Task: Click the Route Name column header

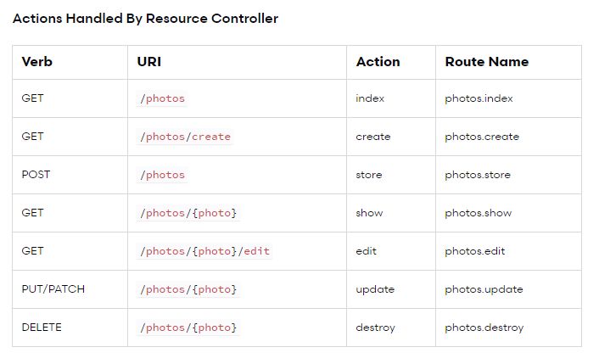Action: pos(486,62)
